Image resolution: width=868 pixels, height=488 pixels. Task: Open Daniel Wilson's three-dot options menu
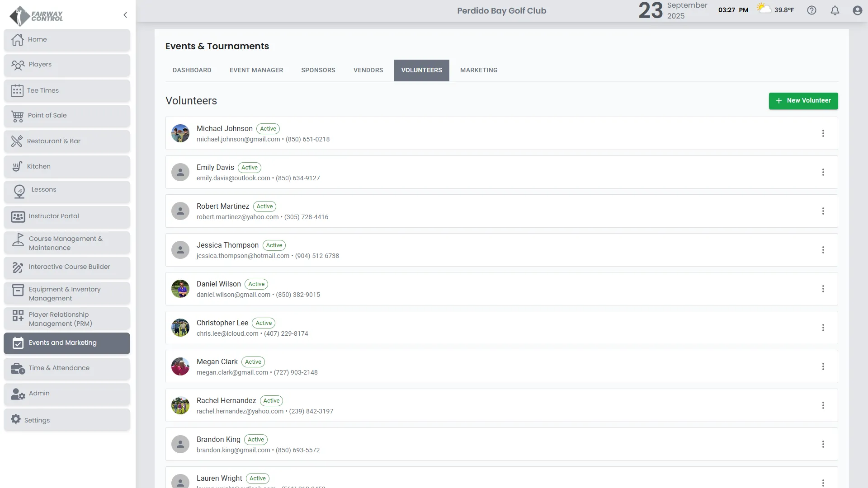[823, 289]
